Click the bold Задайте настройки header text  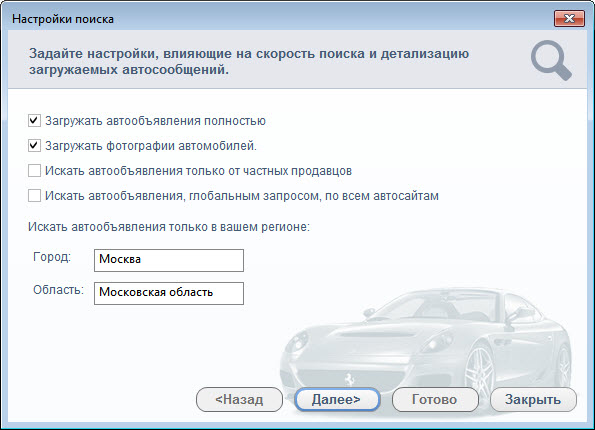[x=249, y=61]
